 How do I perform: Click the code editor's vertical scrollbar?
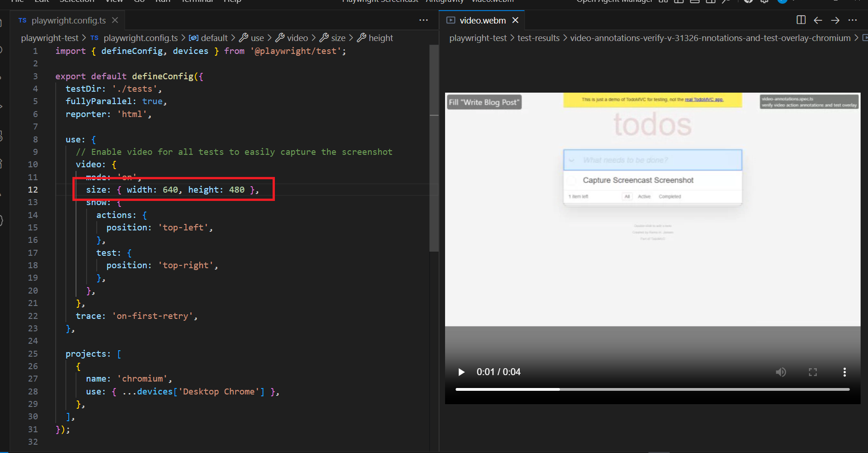(x=434, y=147)
